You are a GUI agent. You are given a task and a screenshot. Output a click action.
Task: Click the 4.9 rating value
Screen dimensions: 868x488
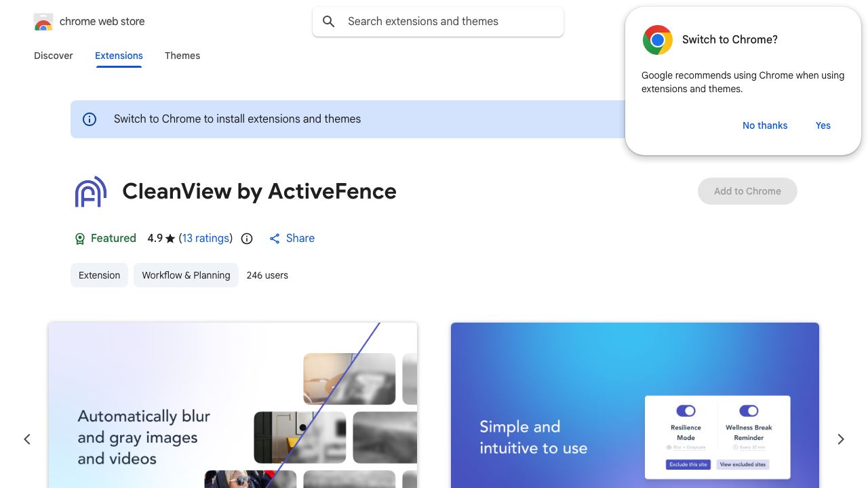coord(155,239)
